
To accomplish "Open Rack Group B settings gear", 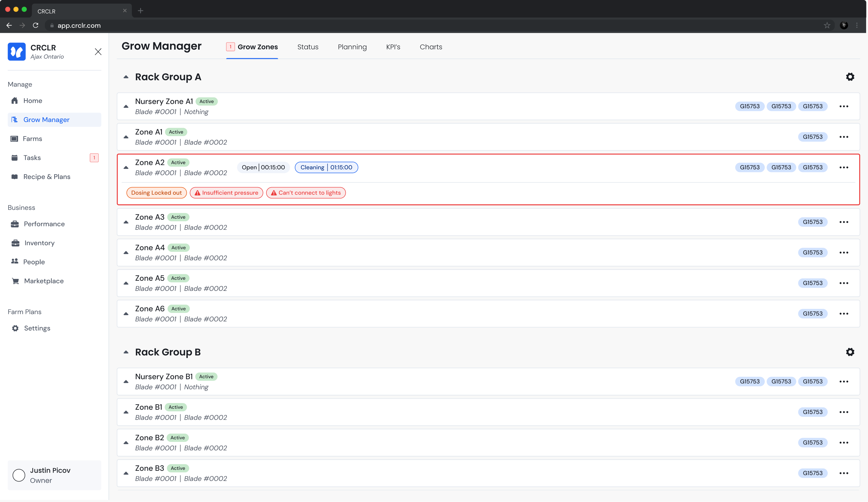I will pyautogui.click(x=850, y=352).
